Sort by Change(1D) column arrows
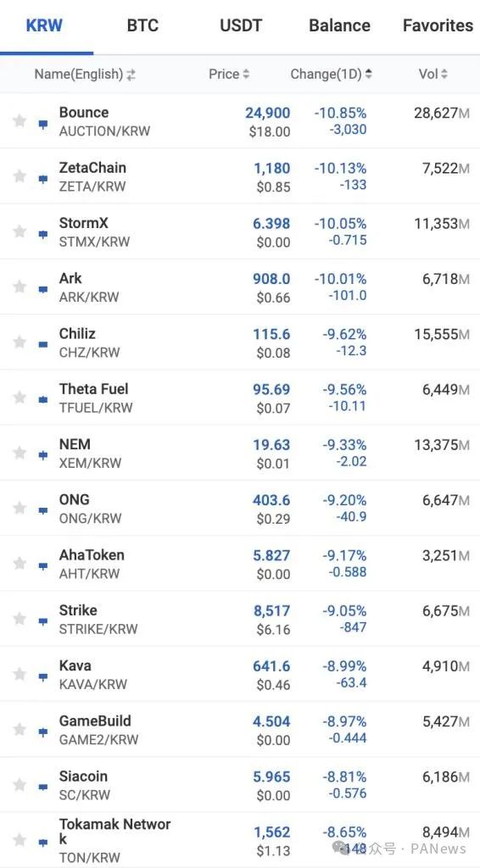The width and height of the screenshot is (480, 868). (369, 75)
